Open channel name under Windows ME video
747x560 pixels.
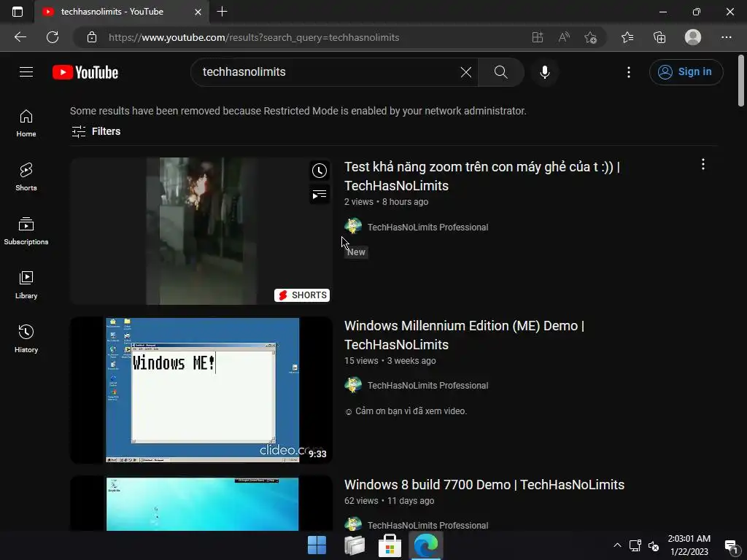[427, 385]
